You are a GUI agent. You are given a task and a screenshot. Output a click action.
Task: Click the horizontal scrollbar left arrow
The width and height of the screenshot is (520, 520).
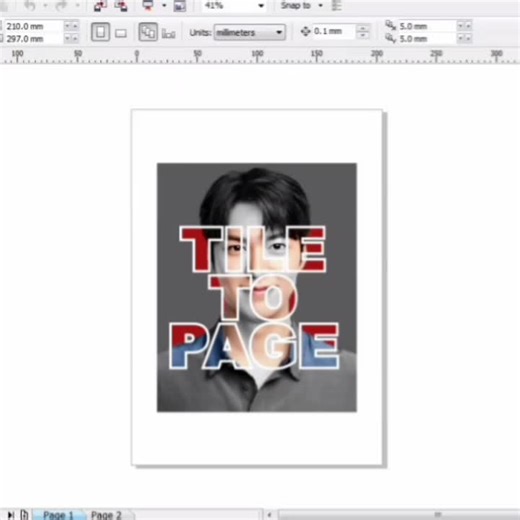(x=269, y=515)
